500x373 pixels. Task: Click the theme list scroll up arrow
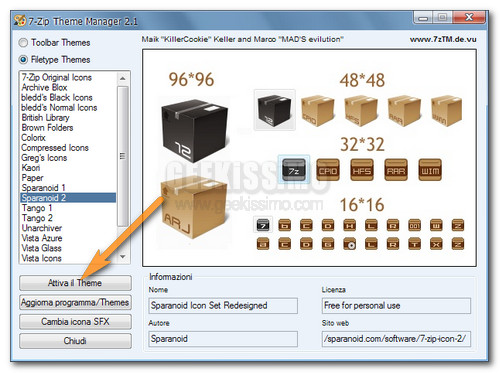click(x=123, y=78)
